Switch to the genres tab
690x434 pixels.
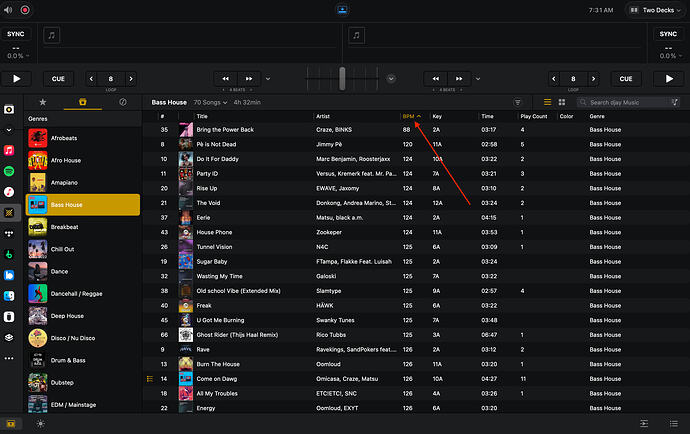click(83, 102)
